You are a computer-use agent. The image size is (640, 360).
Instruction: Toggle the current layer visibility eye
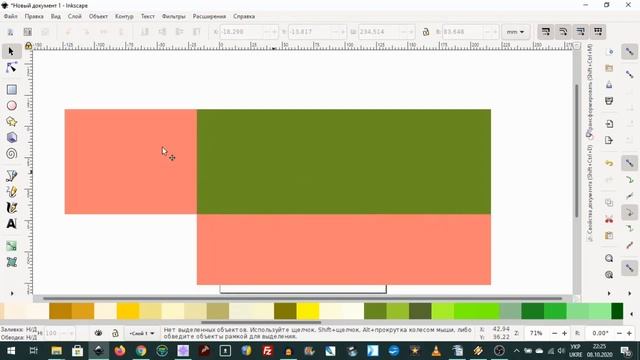pyautogui.click(x=98, y=333)
